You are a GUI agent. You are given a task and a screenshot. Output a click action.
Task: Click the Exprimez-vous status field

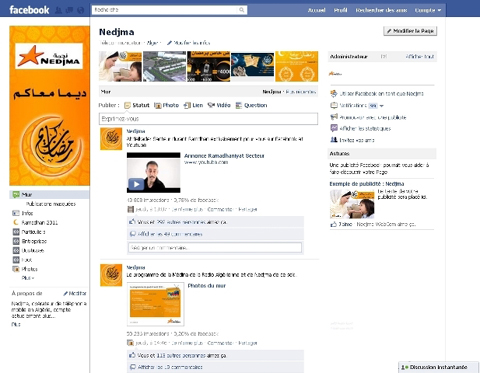click(208, 119)
